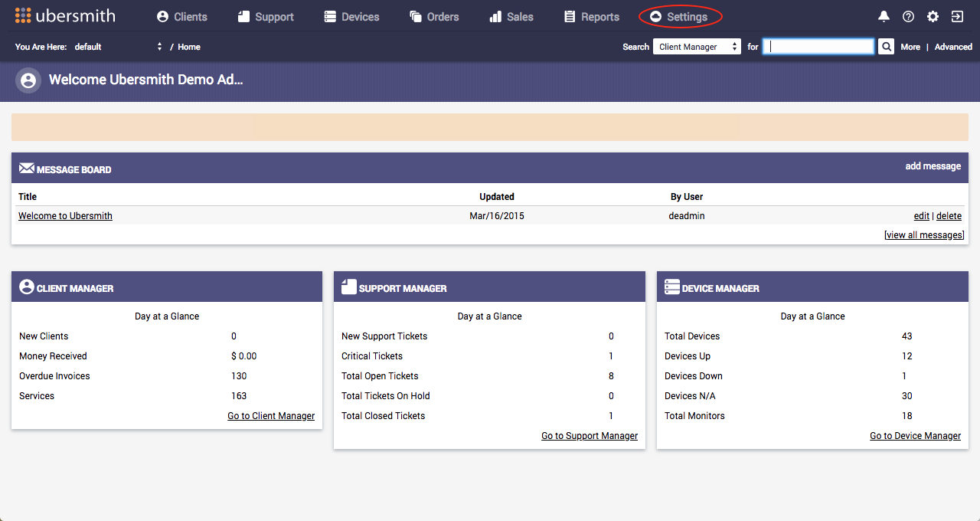
Task: Click the Services value 163
Action: 239,396
